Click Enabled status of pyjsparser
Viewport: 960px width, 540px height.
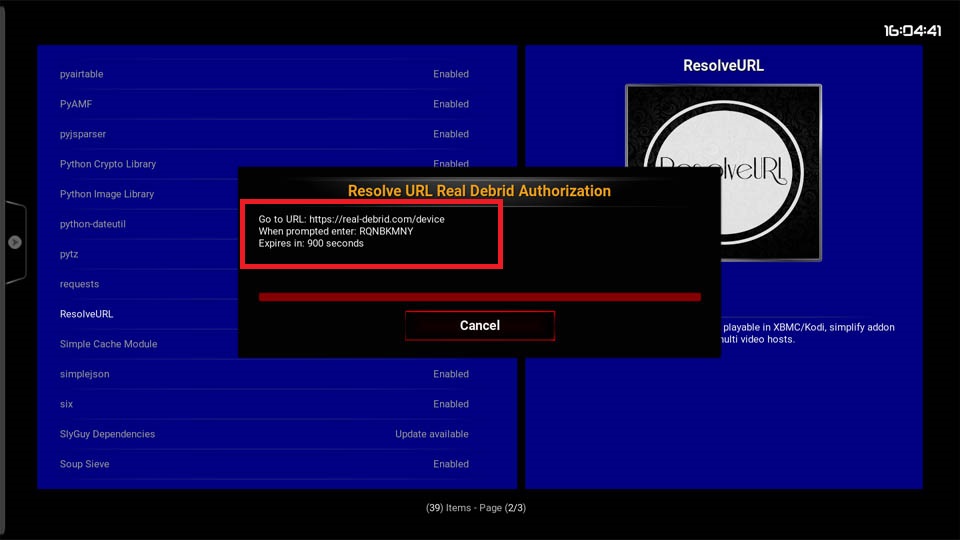click(x=451, y=134)
